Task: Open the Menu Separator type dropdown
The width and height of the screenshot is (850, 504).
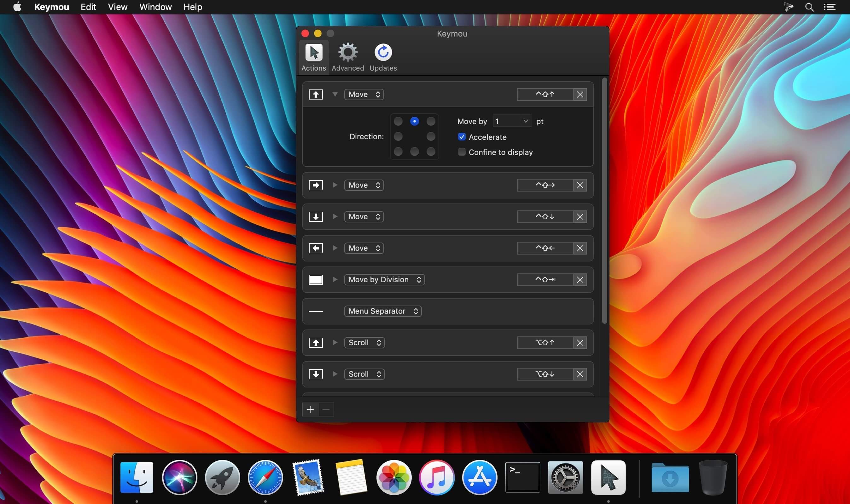Action: pos(383,311)
